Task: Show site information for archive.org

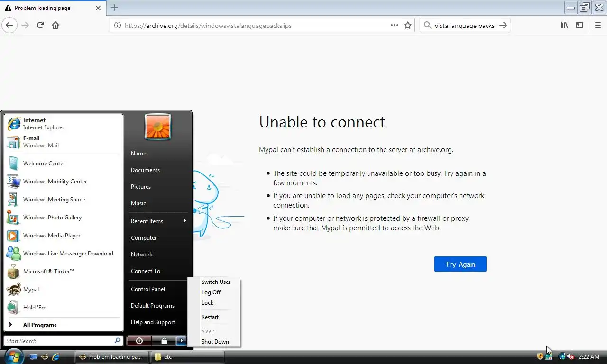Action: tap(117, 26)
